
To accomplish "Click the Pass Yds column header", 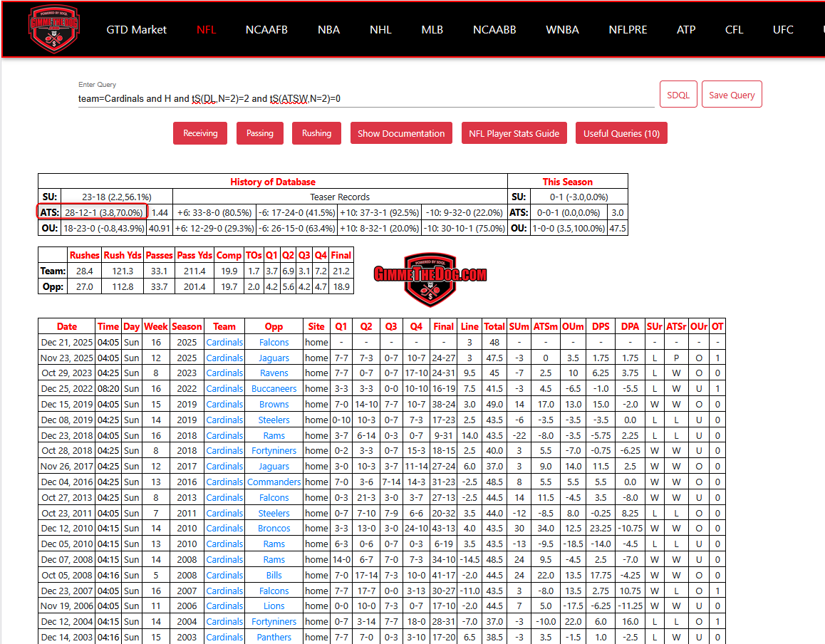I will point(194,255).
